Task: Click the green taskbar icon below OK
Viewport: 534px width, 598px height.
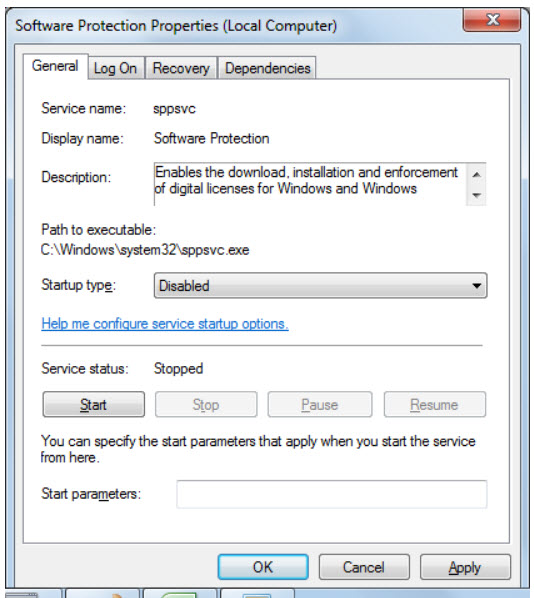Action: 179,594
